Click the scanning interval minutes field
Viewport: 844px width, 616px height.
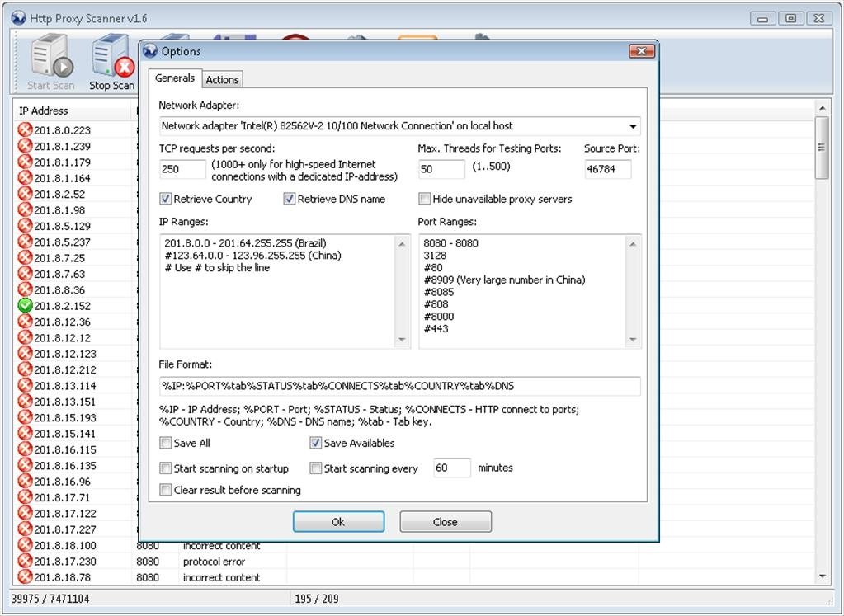tap(452, 468)
